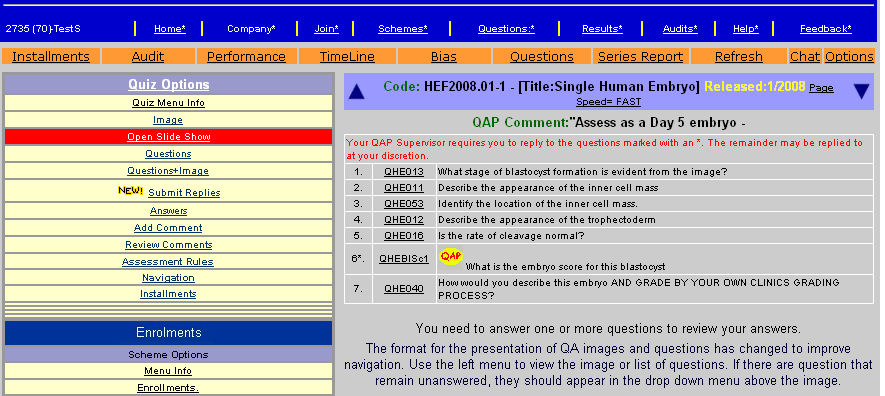Open the Menu Info link under Scheme Options

tap(168, 371)
